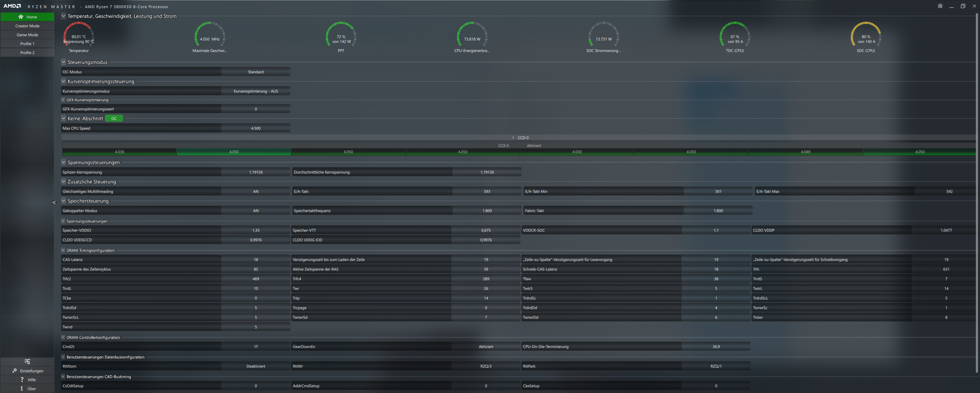Click the bug report icon in title bar
Image resolution: width=980 pixels, height=393 pixels.
pyautogui.click(x=940, y=6)
